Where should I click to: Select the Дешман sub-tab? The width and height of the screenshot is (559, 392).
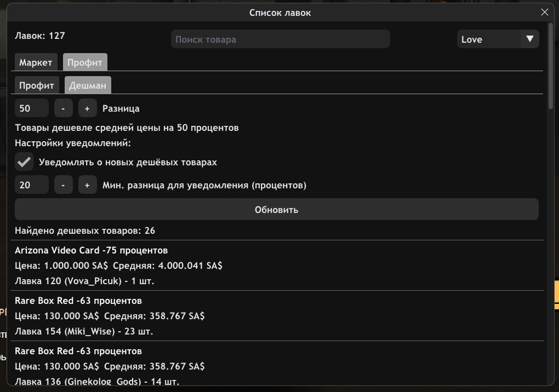(x=88, y=85)
